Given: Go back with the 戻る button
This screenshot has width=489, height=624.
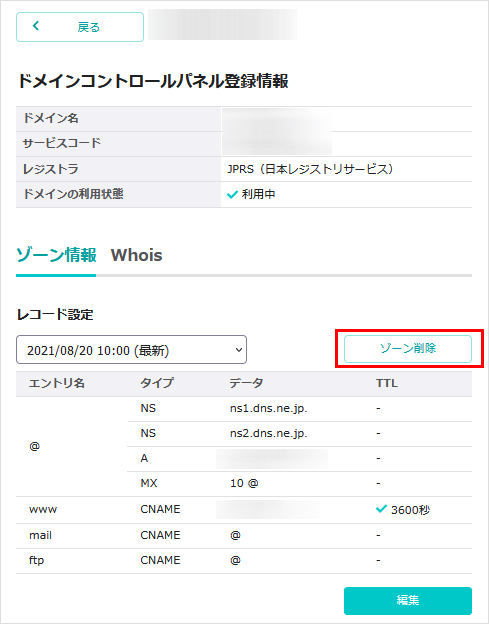Looking at the screenshot, I should 80,27.
